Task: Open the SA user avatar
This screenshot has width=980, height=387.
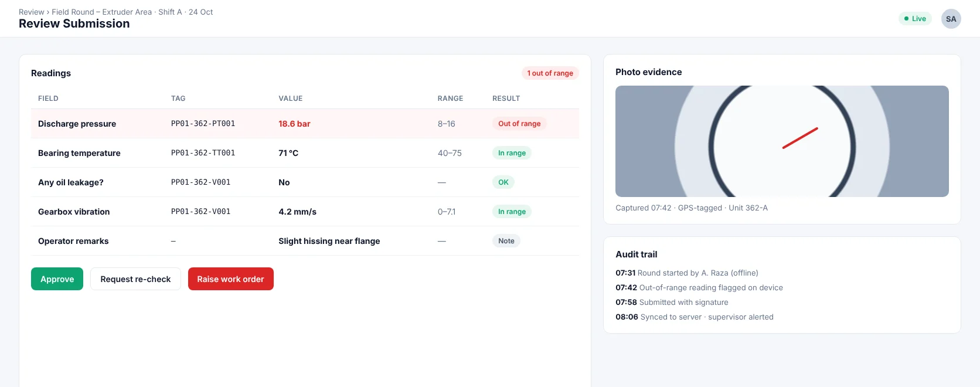Action: coord(951,19)
